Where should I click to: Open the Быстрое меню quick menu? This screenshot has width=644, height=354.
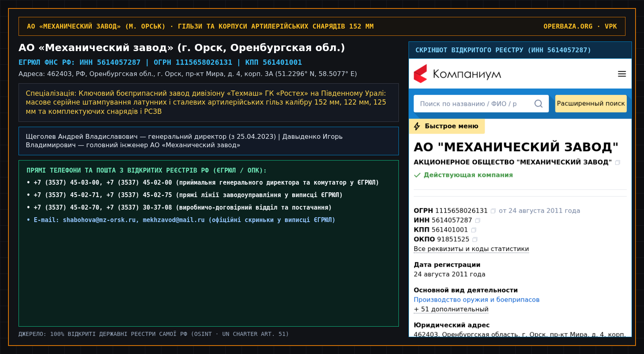447,126
